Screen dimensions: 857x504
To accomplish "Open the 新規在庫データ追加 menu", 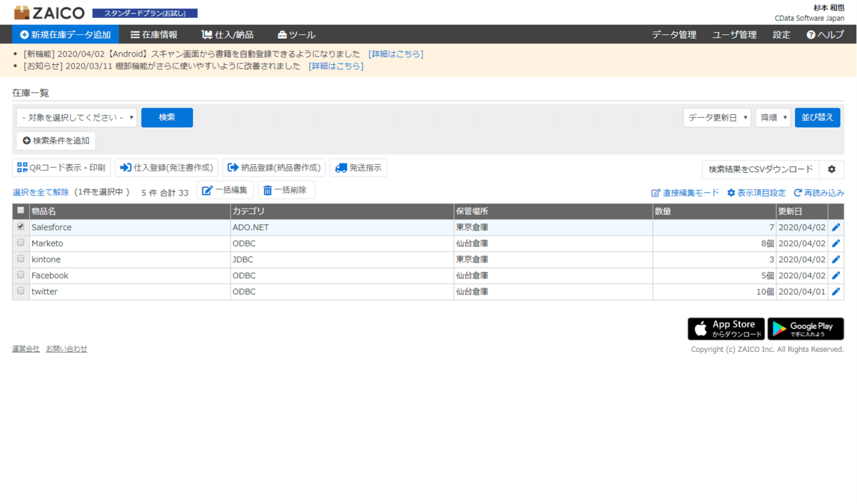I will 66,34.
